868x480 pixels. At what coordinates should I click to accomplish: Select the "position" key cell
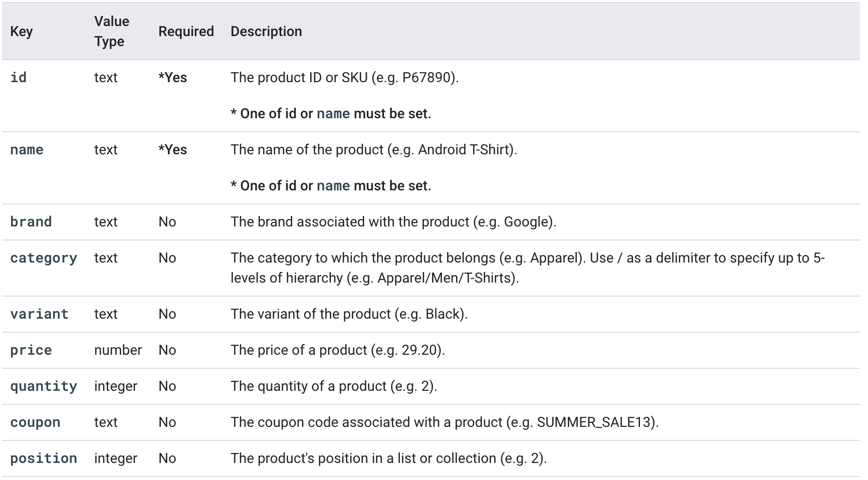tap(44, 458)
